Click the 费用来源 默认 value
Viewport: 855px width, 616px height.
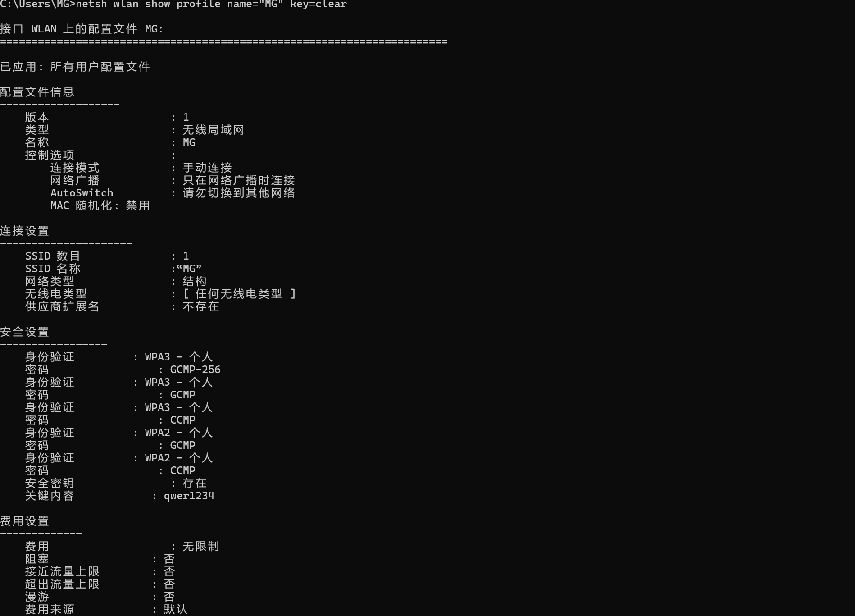pos(176,609)
